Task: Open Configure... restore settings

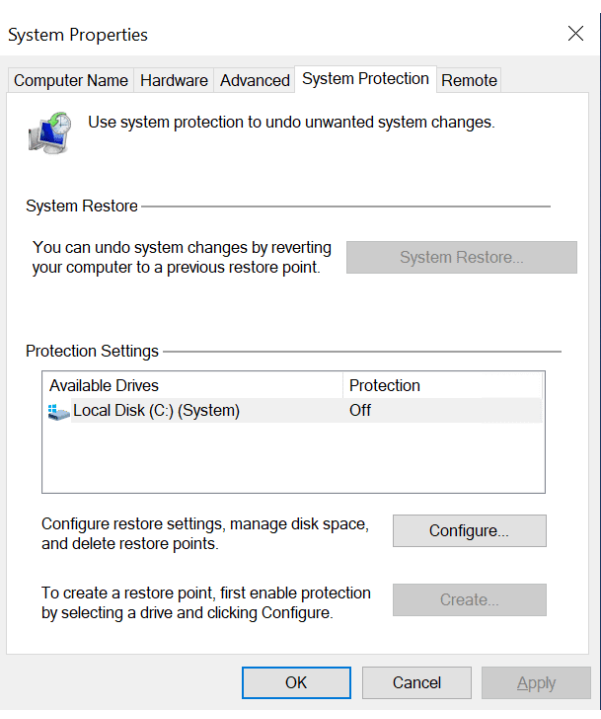Action: pos(469,531)
